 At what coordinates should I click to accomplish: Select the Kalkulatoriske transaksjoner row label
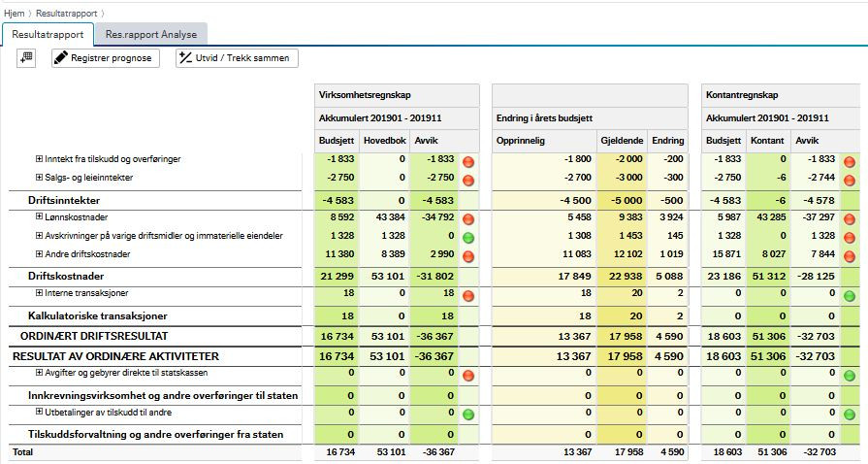point(97,316)
